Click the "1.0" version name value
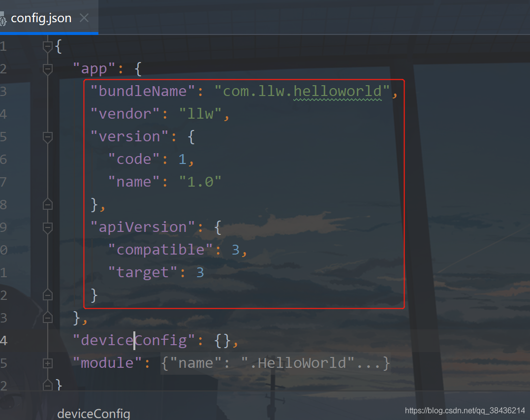This screenshot has height=420, width=530. (200, 182)
